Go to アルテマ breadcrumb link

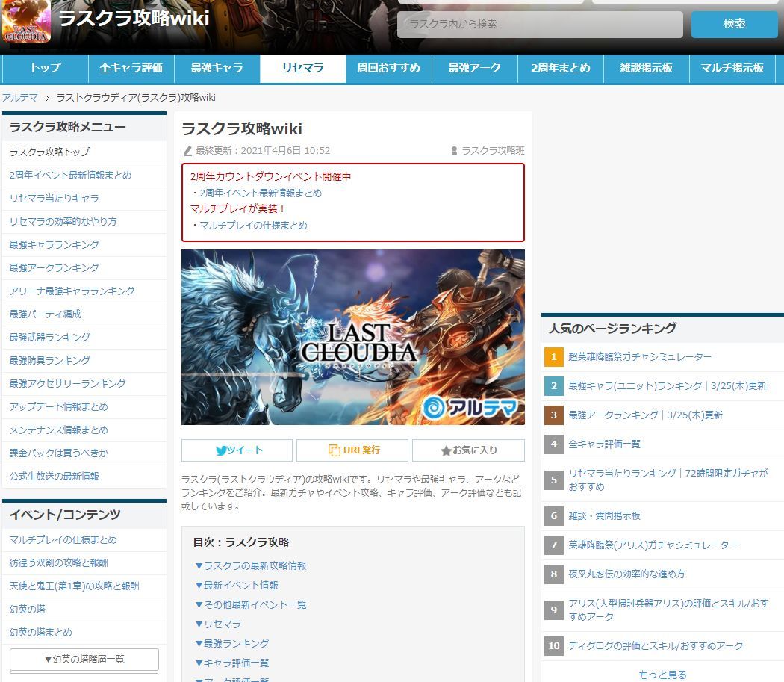coord(20,98)
